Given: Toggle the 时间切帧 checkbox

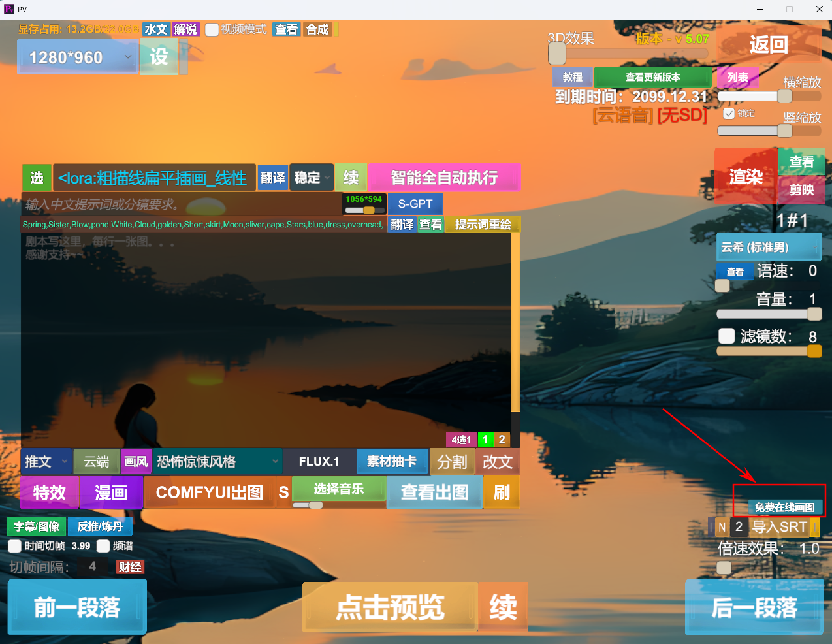Looking at the screenshot, I should click(14, 546).
